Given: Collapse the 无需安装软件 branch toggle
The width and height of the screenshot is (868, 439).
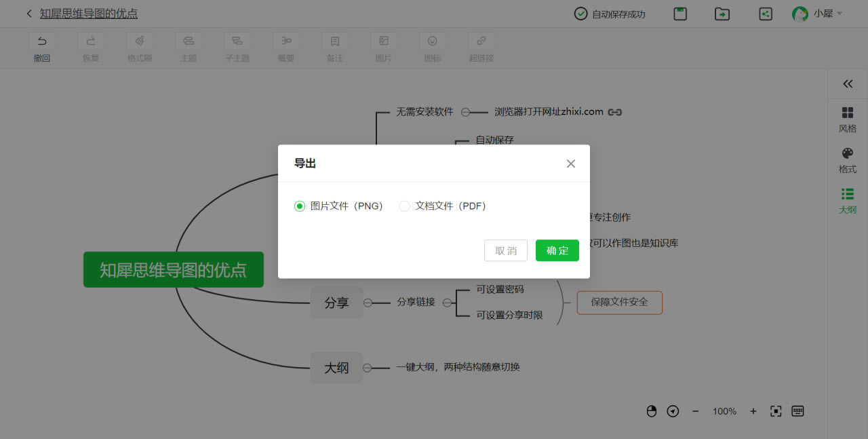Looking at the screenshot, I should 465,112.
